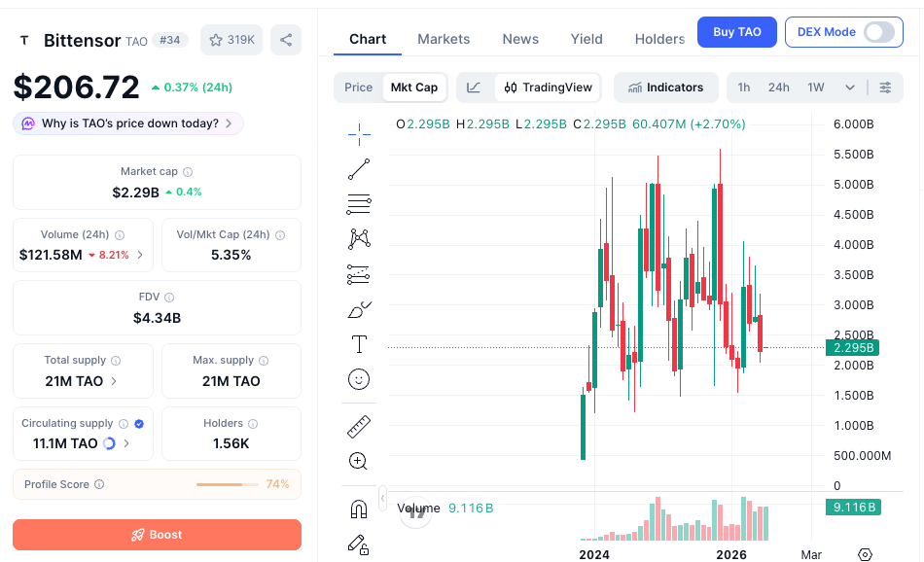The image size is (924, 562).
Task: Expand the Total supply chevron
Action: pos(114,381)
